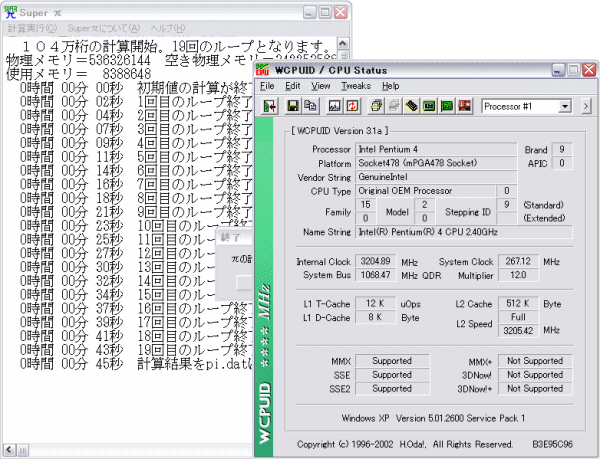Image resolution: width=600 pixels, height=459 pixels.
Task: Expand the Processor #1 dropdown
Action: (565, 107)
